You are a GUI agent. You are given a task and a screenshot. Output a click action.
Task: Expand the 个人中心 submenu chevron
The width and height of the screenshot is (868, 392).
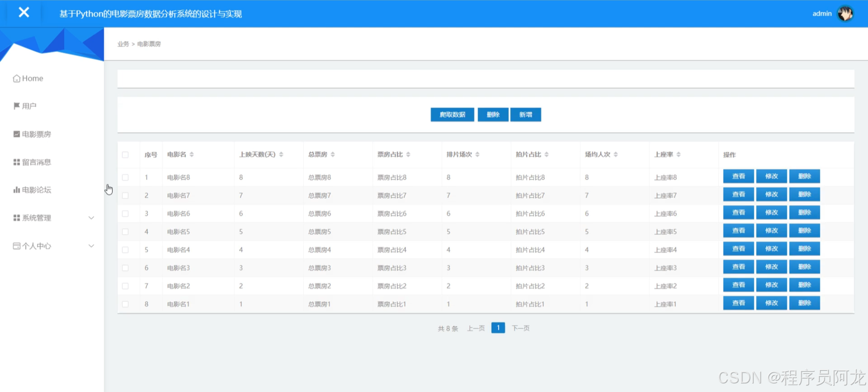(91, 246)
